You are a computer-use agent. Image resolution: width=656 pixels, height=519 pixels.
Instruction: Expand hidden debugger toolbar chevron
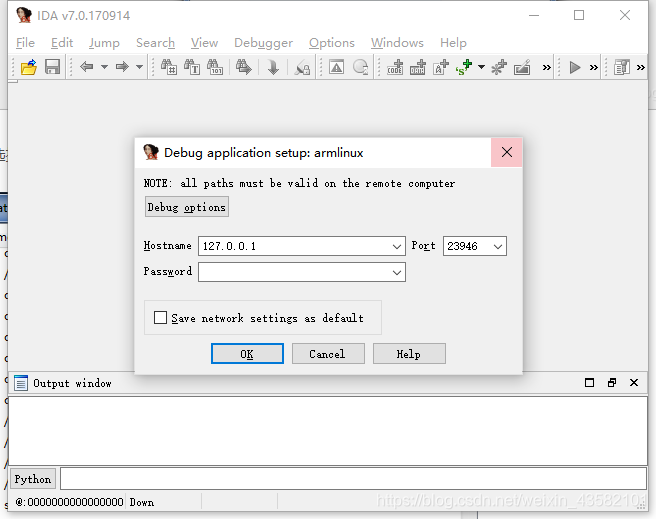click(x=594, y=67)
